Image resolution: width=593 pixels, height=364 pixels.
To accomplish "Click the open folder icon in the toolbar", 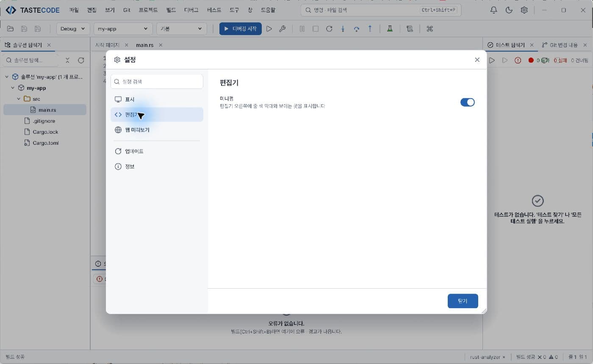I will (x=11, y=29).
